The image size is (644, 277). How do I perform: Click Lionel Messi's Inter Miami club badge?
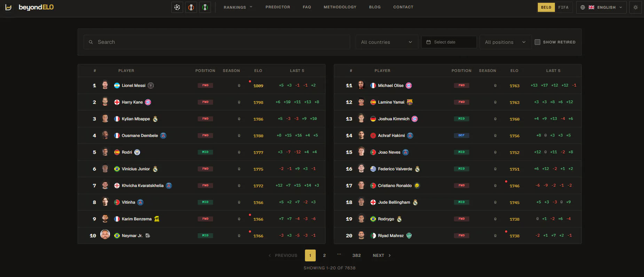point(151,85)
